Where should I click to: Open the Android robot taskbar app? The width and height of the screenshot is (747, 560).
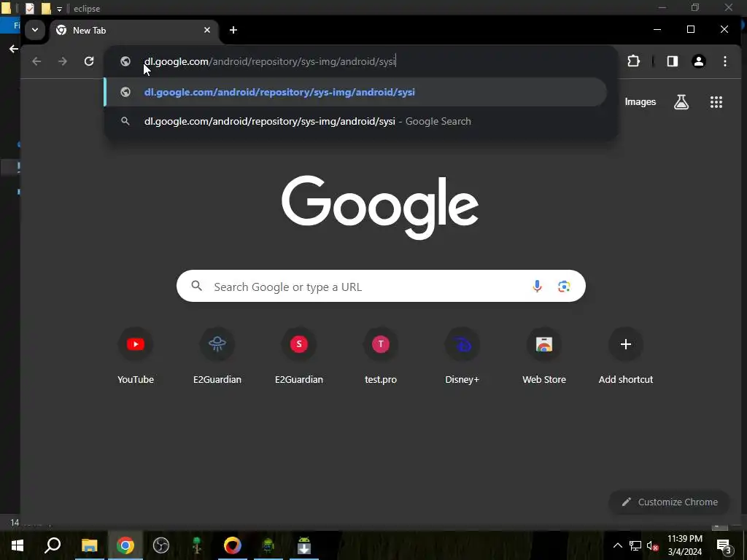click(x=268, y=545)
